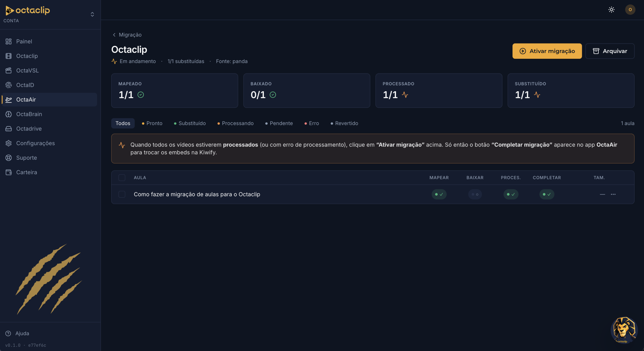Click the Completar status pill in lesson row
Image resolution: width=644 pixels, height=351 pixels.
547,194
